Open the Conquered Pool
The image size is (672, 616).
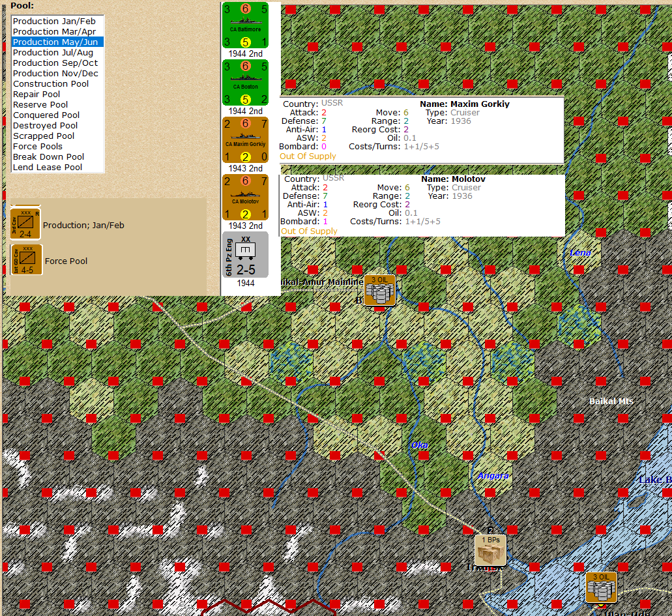pos(57,115)
